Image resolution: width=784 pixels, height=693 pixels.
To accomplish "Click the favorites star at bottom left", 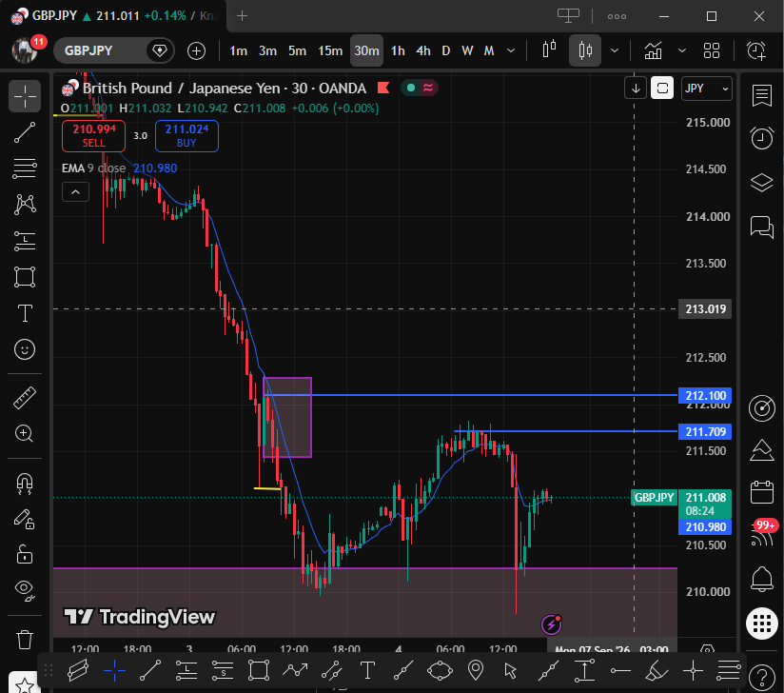I will (24, 683).
